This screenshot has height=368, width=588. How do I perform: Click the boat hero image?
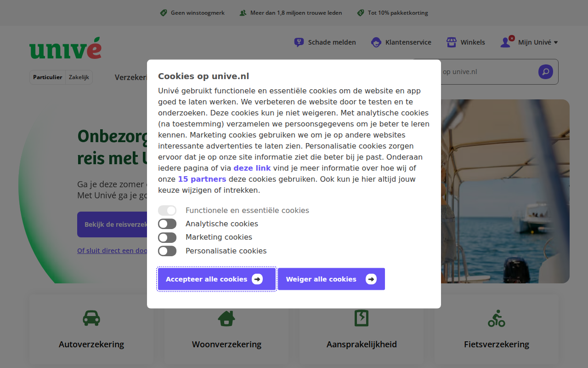click(x=505, y=191)
